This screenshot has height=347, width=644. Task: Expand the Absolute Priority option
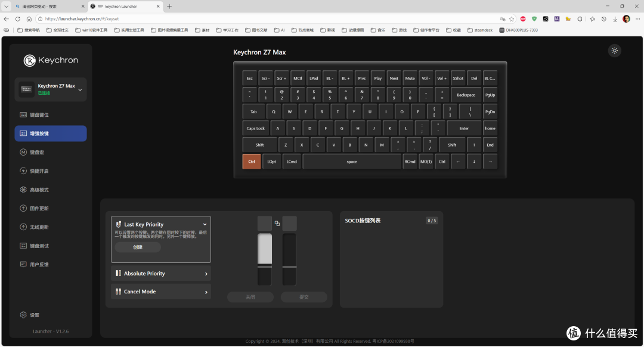click(160, 274)
